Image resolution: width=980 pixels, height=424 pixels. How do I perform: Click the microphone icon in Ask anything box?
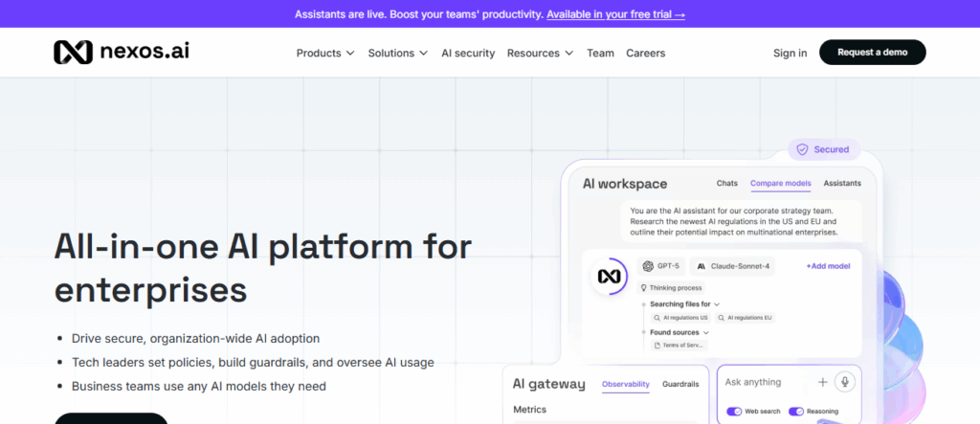click(844, 382)
